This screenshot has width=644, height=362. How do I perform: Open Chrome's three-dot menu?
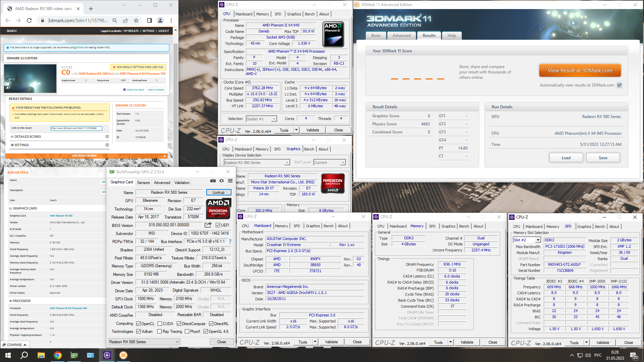(x=171, y=20)
